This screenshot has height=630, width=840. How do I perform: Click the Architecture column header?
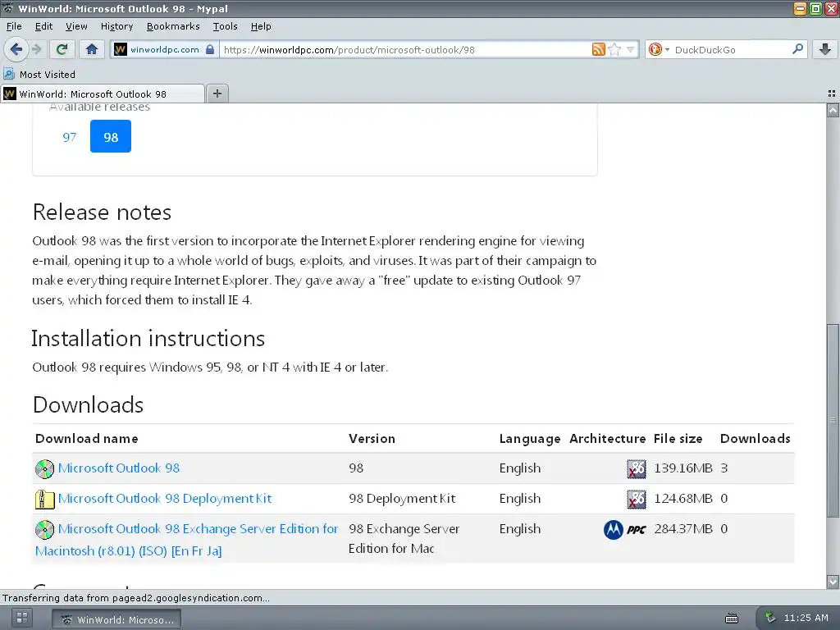point(608,439)
